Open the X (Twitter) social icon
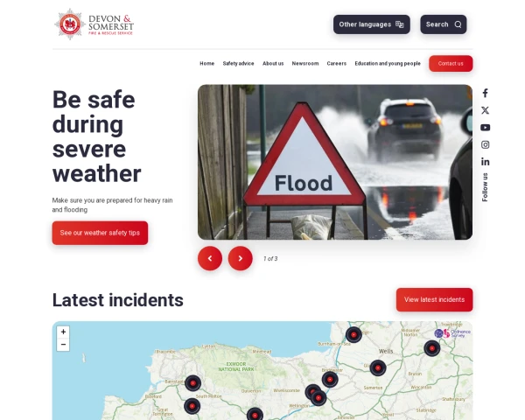Viewport: 525px width, 420px height. [485, 110]
